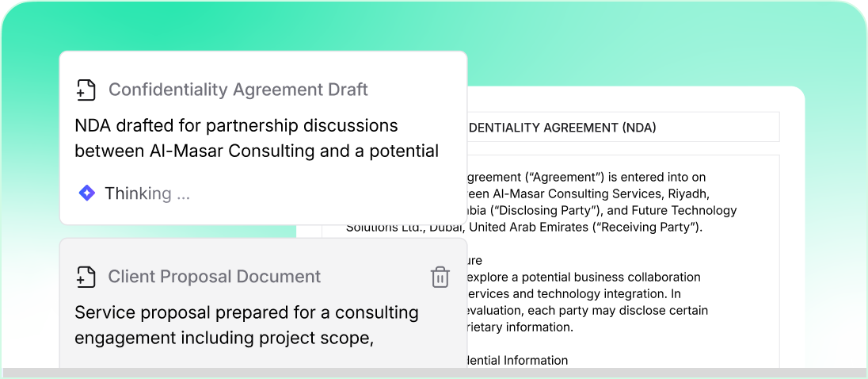868x379 pixels.
Task: Delete the Client Proposal Document using the trash icon
Action: 440,277
